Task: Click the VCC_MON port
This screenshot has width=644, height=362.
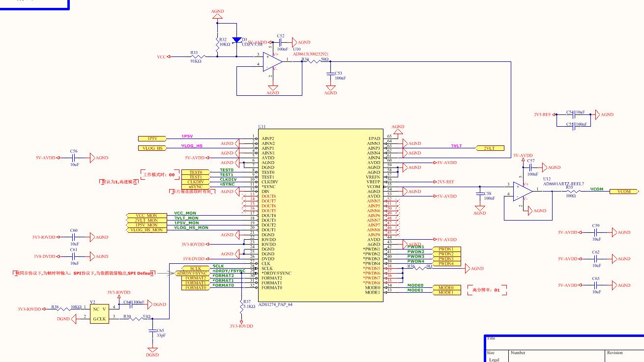Action: point(146,216)
